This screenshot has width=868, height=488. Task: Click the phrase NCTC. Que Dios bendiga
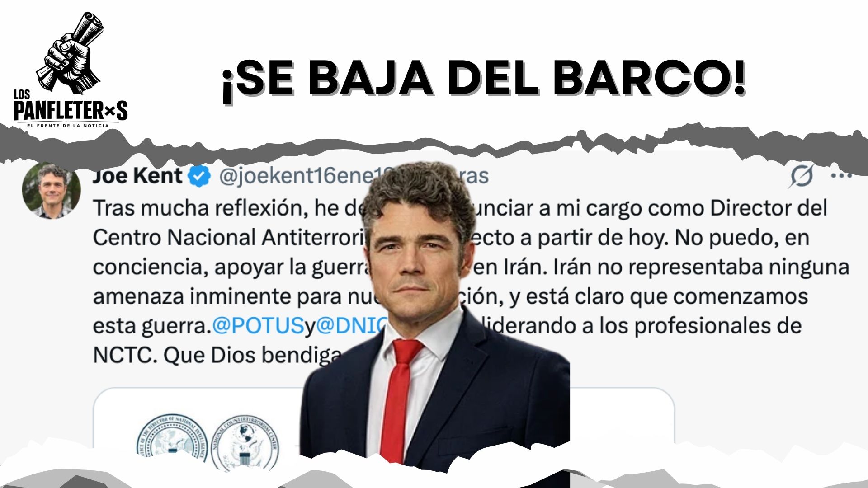tap(216, 356)
